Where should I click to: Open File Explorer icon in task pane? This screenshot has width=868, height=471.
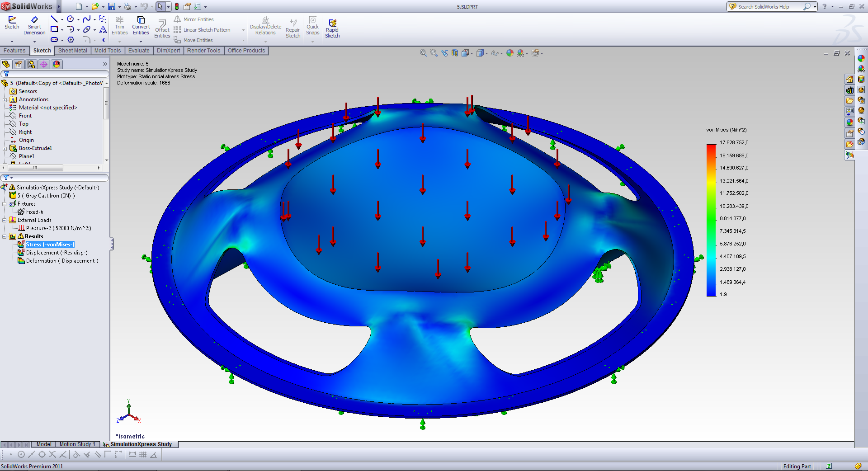pyautogui.click(x=850, y=101)
